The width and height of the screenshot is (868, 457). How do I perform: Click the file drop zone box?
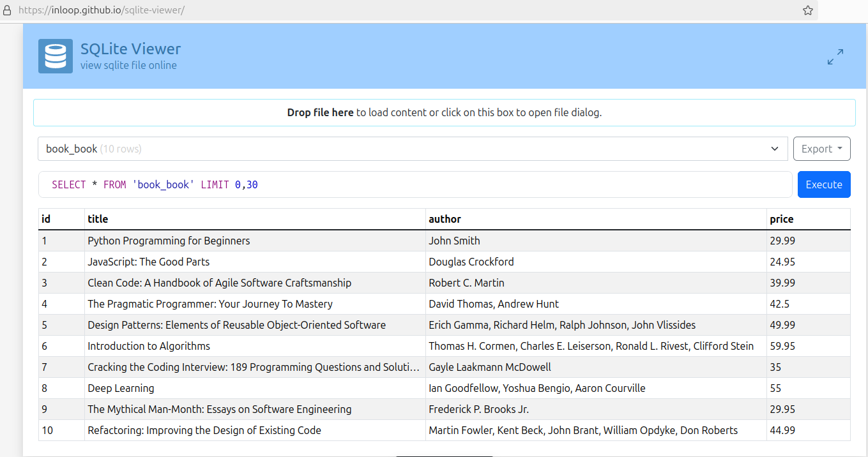tap(444, 112)
